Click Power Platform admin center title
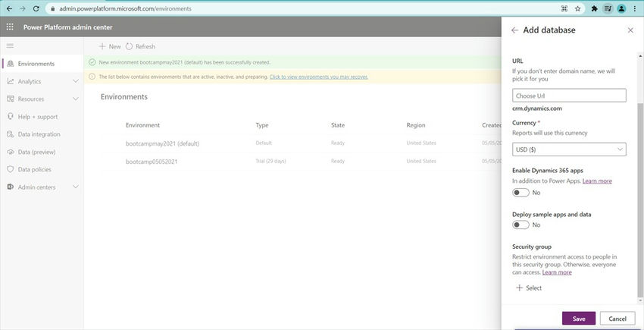 click(67, 27)
